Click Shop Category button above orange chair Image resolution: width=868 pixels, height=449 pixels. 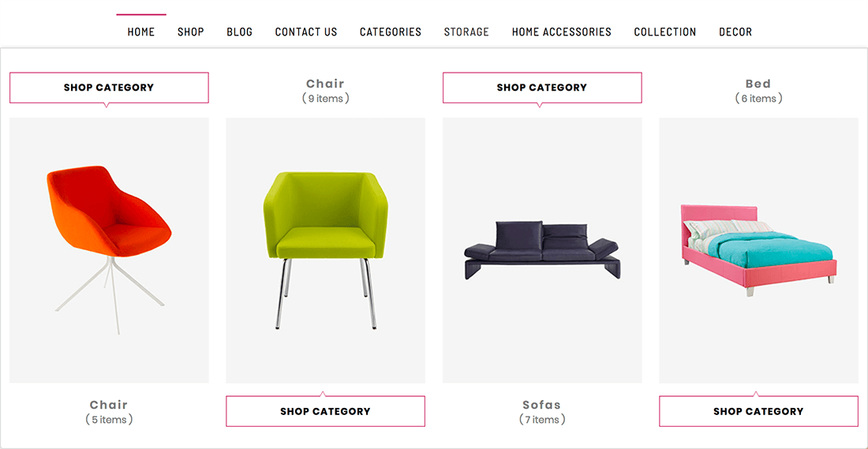(x=109, y=88)
